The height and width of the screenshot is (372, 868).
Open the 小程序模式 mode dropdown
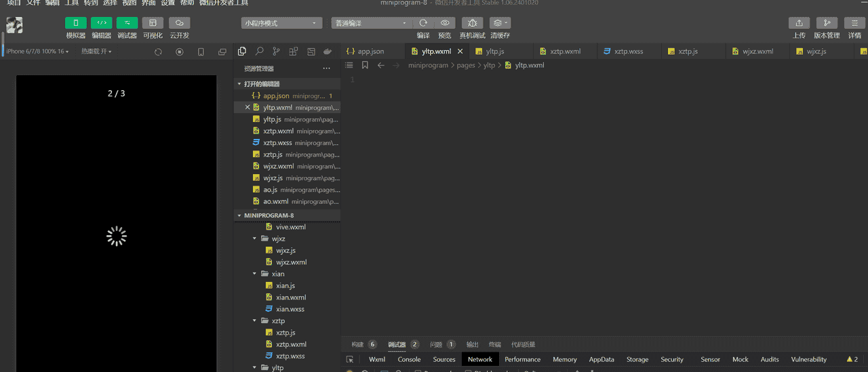coord(281,23)
